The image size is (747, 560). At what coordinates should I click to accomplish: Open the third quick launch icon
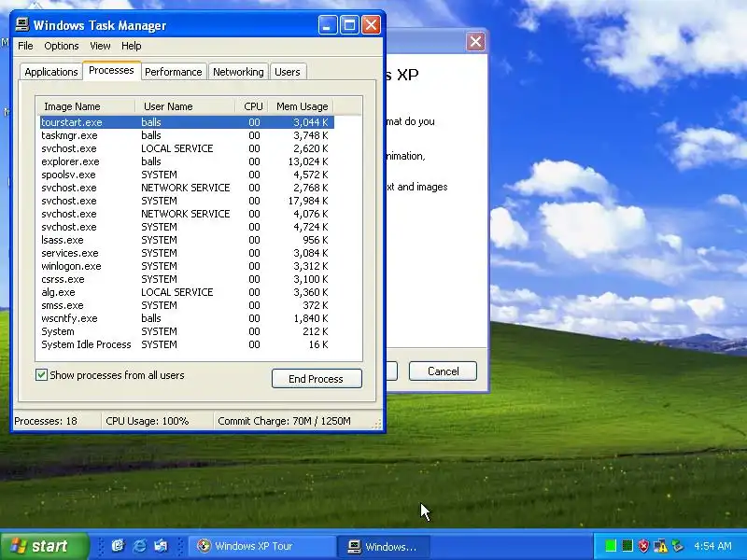tap(161, 546)
